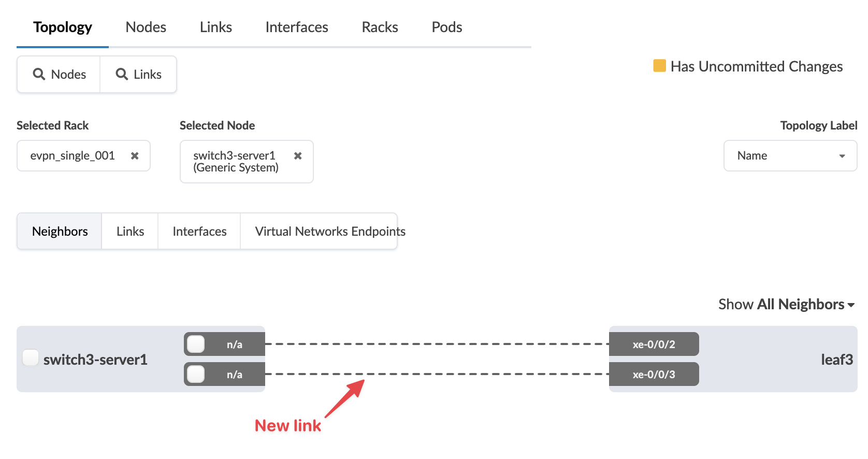Clear the evpn_single_001 selected rack

pyautogui.click(x=135, y=155)
